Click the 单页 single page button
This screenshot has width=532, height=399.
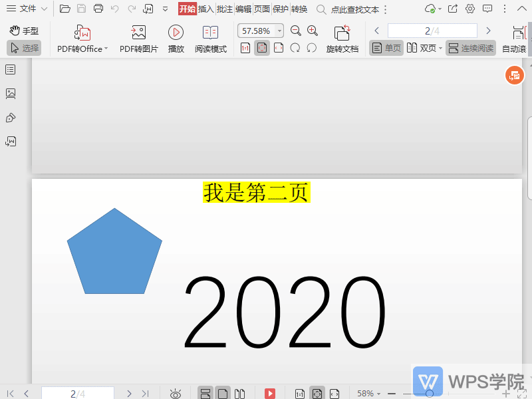[x=386, y=48]
